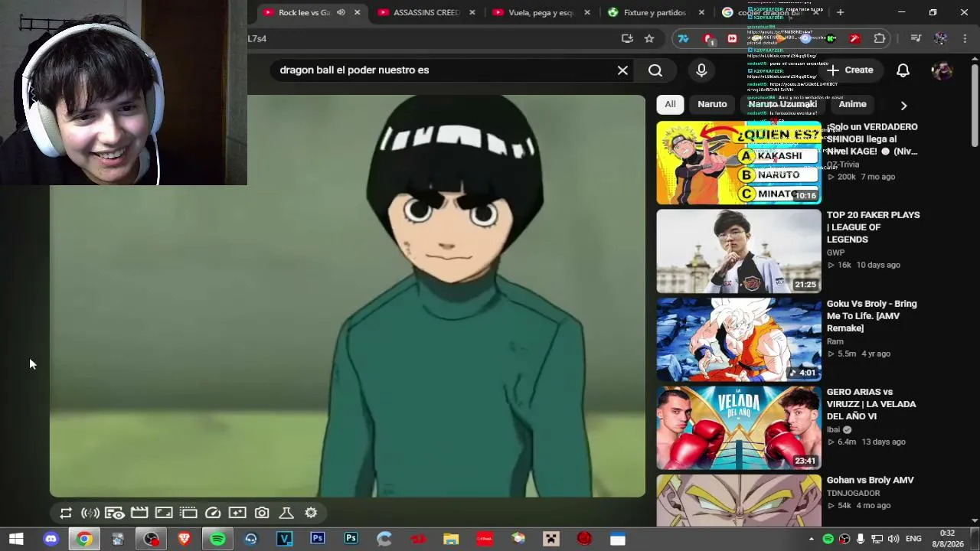Select the Naruto filter chip
Image resolution: width=980 pixels, height=551 pixels.
click(x=712, y=104)
